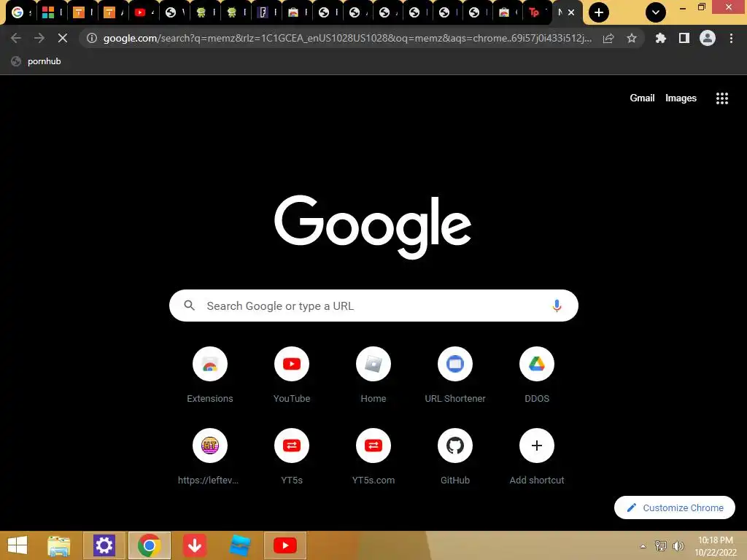Click the Google search box

click(x=373, y=306)
